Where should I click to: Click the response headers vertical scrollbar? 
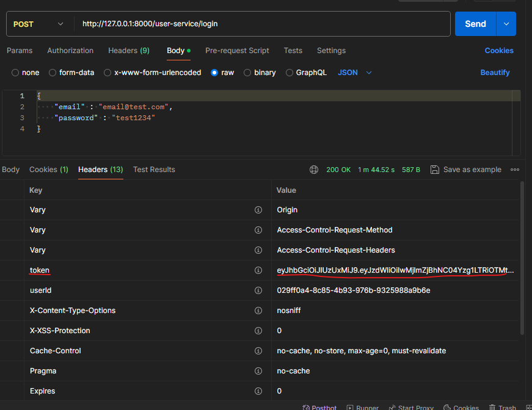pyautogui.click(x=522, y=256)
